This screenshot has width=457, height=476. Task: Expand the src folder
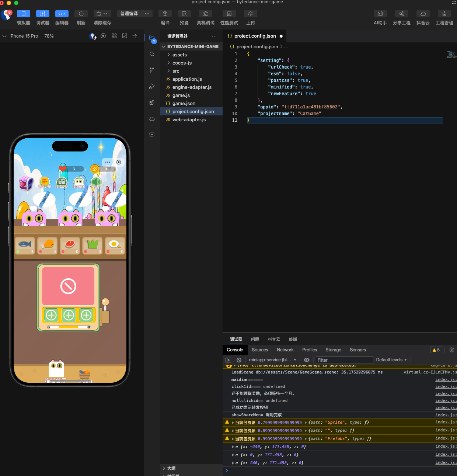pyautogui.click(x=191, y=71)
